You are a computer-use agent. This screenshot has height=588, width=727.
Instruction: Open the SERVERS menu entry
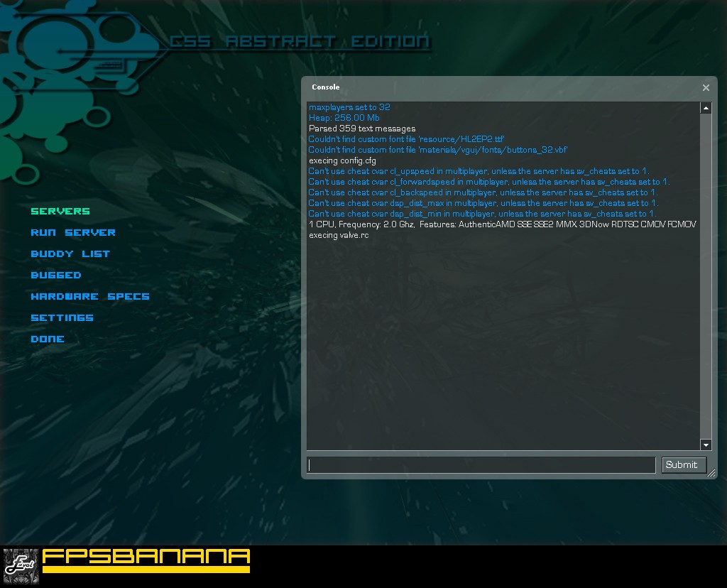tap(60, 211)
